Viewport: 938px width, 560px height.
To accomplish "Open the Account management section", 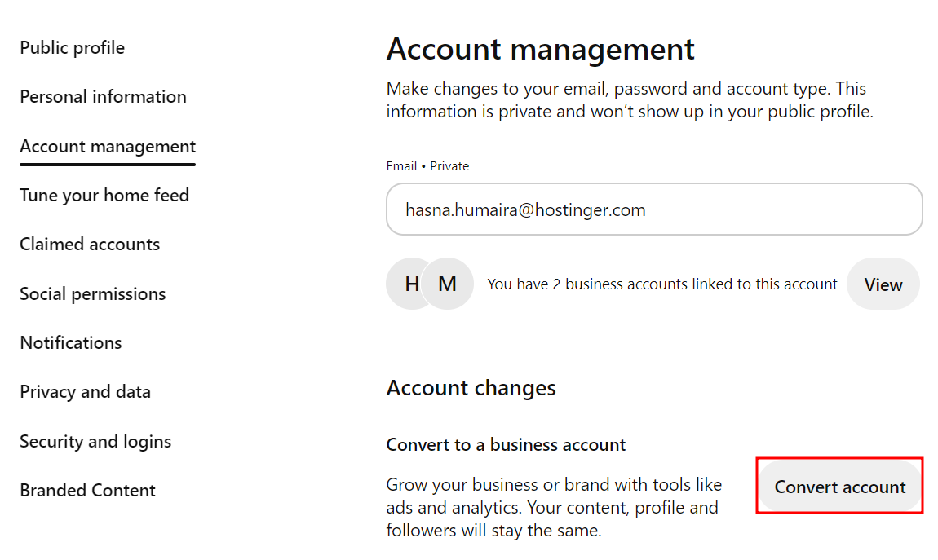I will (108, 147).
